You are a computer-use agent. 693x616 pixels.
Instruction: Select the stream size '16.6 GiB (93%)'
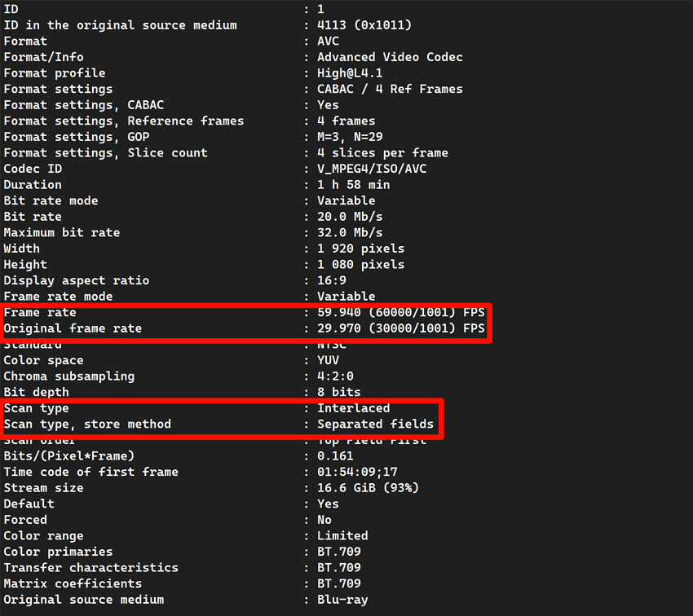click(368, 488)
